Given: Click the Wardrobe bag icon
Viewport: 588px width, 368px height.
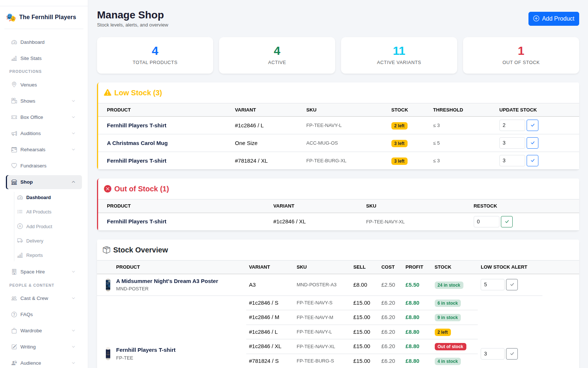Looking at the screenshot, I should 14,331.
